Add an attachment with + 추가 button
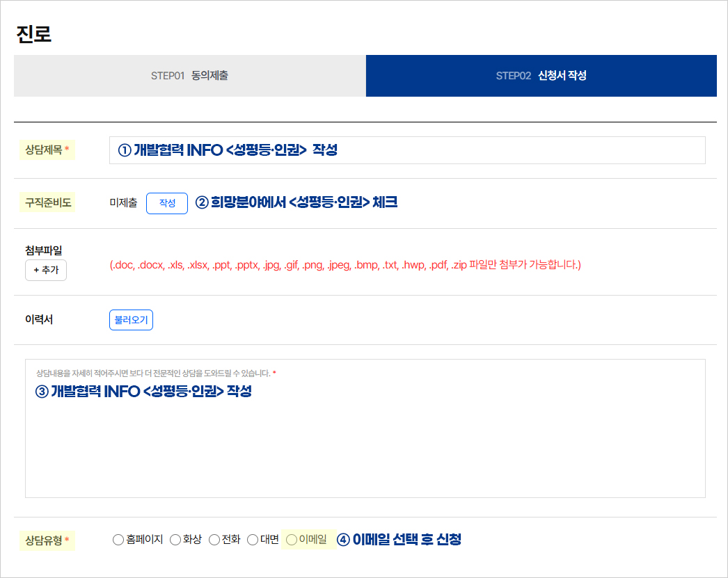The width and height of the screenshot is (728, 578). point(46,270)
